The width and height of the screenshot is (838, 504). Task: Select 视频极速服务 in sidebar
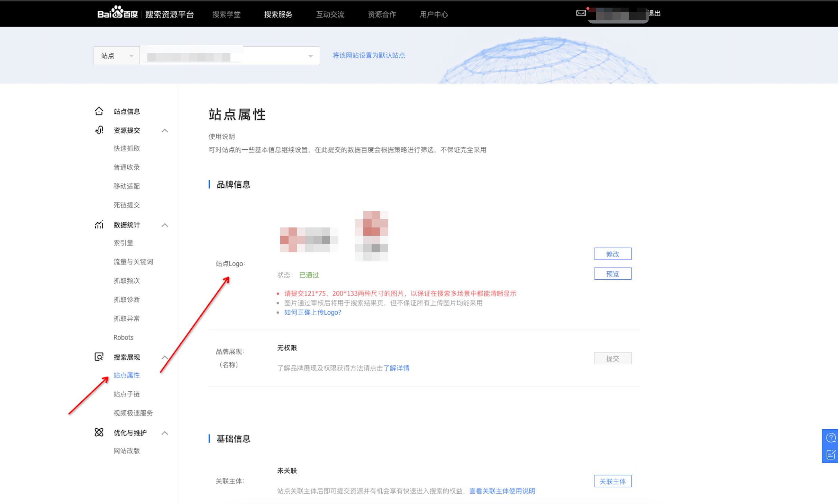coord(133,413)
